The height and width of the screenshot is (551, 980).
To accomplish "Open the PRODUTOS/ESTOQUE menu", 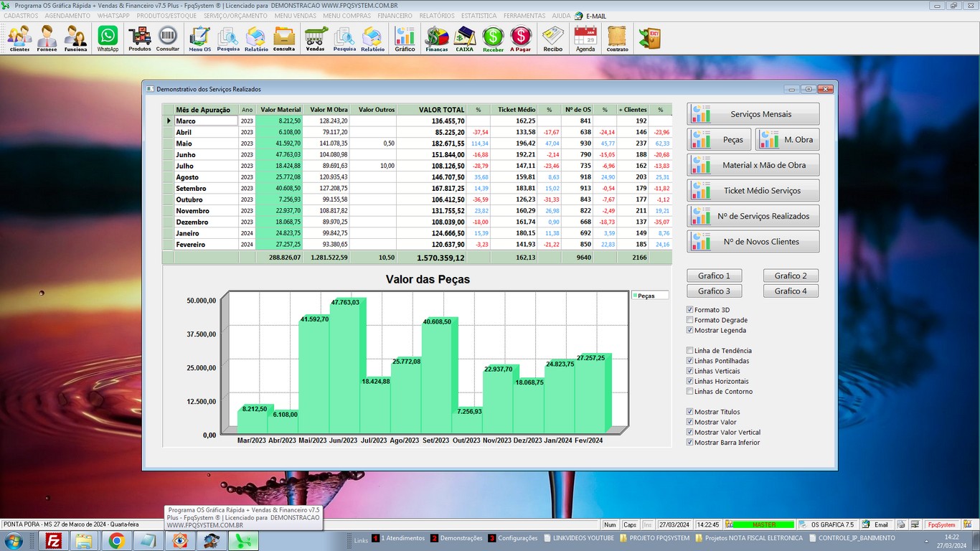I will point(166,16).
